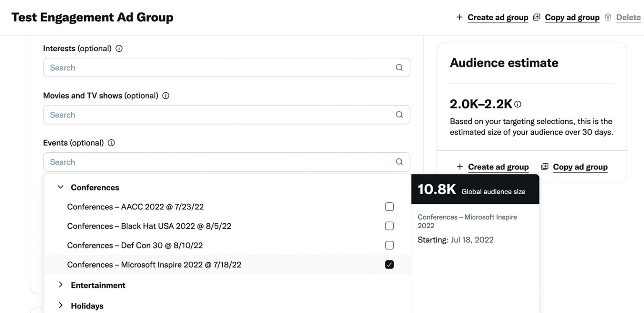
Task: Click the copy icon beside Copy ad group
Action: [x=536, y=17]
